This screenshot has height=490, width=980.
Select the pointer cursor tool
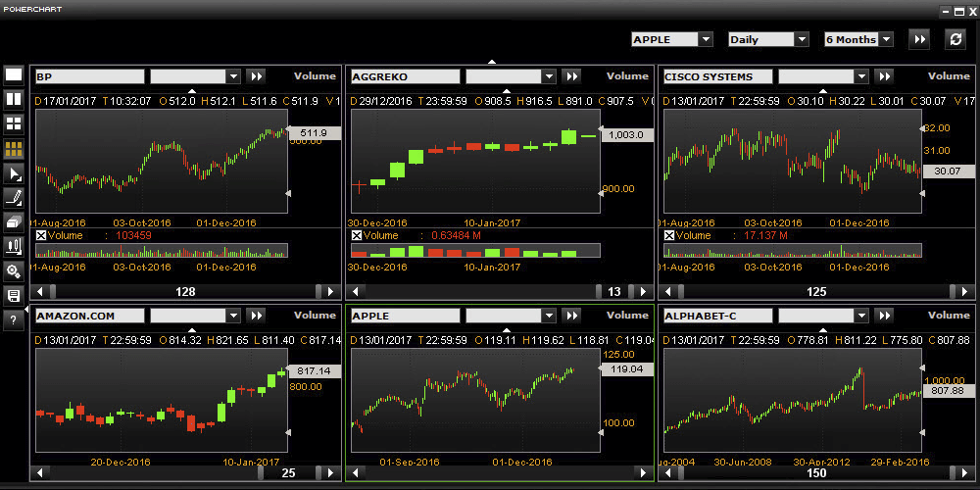[14, 173]
